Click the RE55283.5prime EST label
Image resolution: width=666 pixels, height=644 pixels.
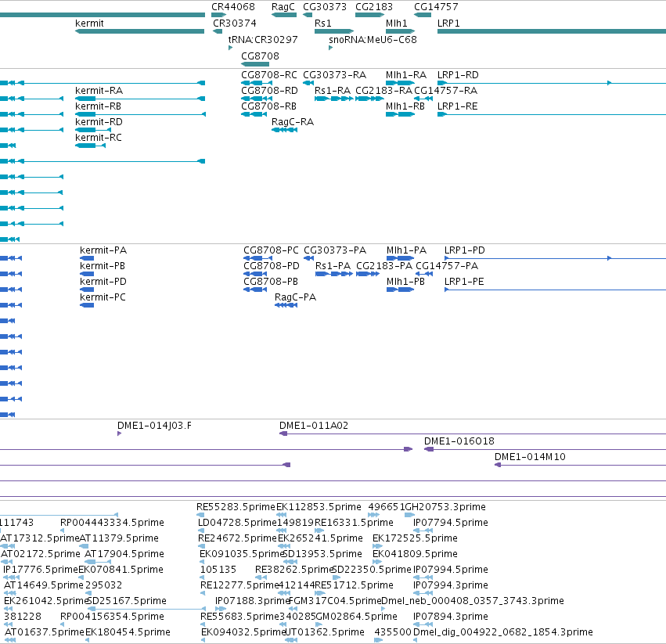tap(236, 507)
